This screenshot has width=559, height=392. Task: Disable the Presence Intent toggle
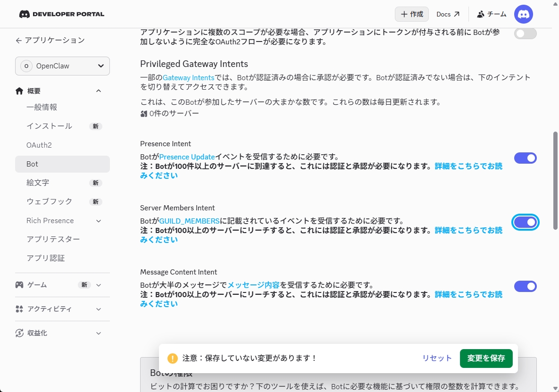tap(525, 158)
